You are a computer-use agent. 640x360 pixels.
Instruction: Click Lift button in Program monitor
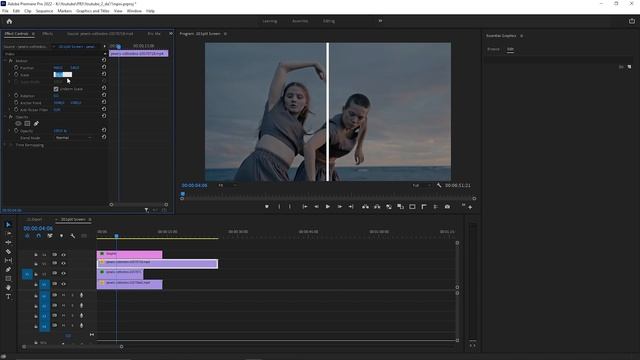pyautogui.click(x=365, y=207)
